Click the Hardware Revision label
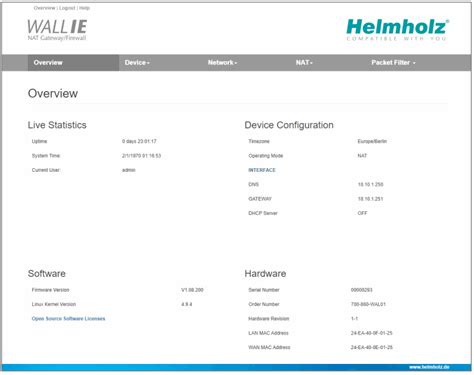Image resolution: width=474 pixels, height=375 pixels. pyautogui.click(x=269, y=319)
